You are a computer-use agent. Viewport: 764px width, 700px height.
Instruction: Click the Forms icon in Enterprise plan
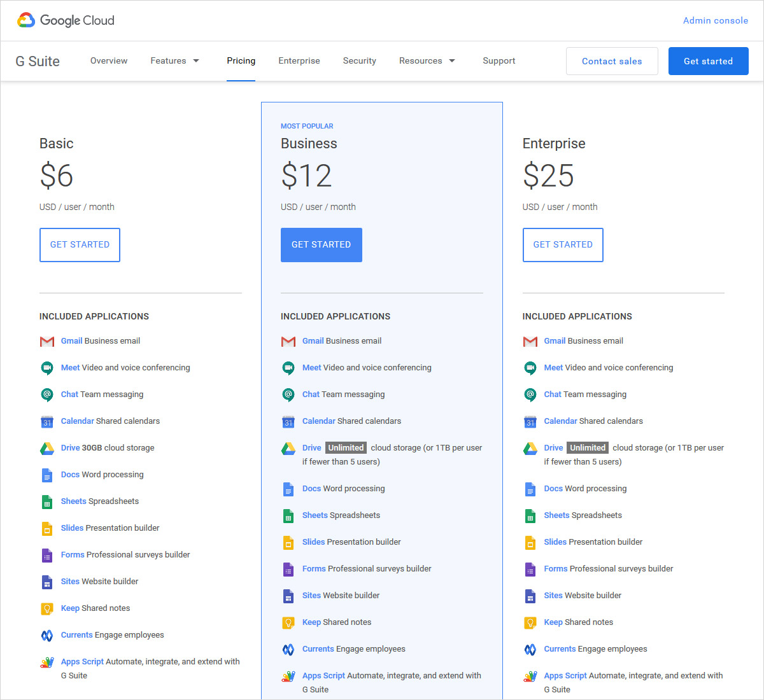point(530,569)
